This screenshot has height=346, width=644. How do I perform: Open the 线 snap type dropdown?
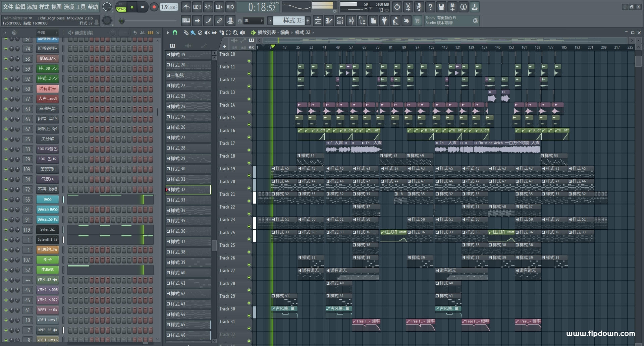coord(253,21)
